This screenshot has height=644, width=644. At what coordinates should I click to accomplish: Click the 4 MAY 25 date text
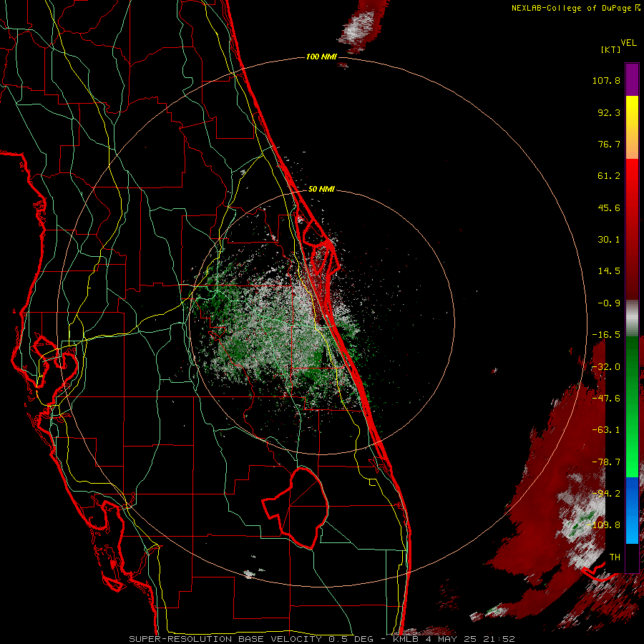pos(452,639)
